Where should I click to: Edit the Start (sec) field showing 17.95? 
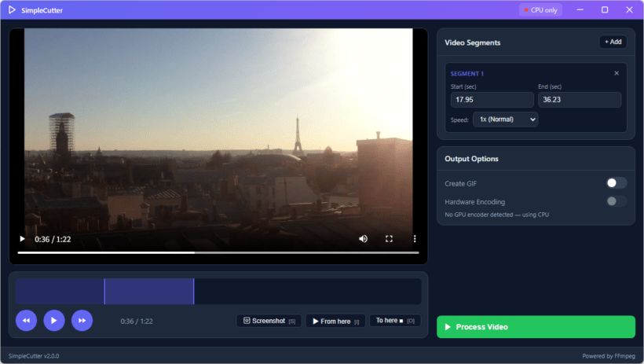[x=492, y=100]
